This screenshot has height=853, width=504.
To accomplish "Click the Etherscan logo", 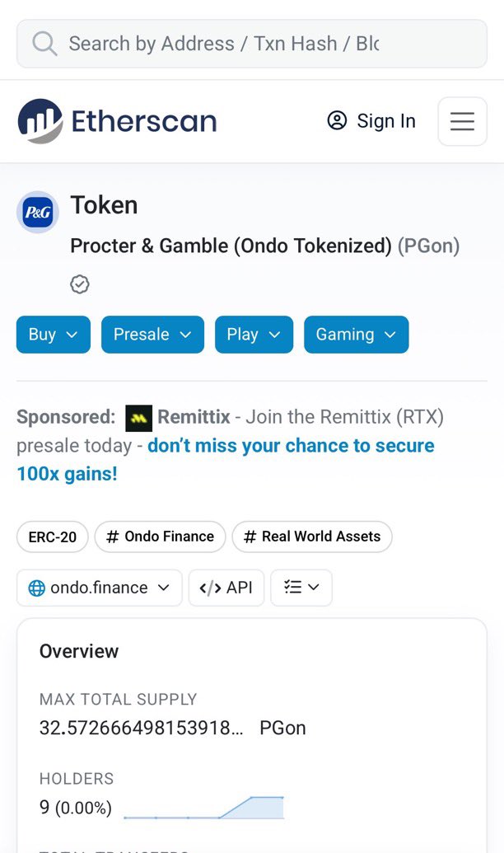I will point(117,121).
